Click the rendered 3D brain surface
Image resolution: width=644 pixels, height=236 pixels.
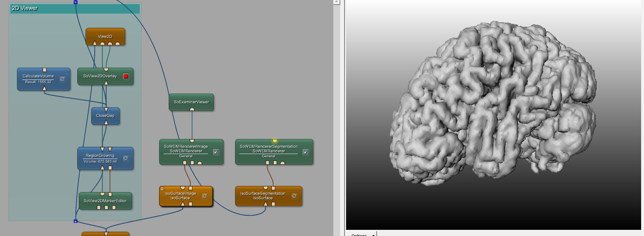(x=490, y=107)
